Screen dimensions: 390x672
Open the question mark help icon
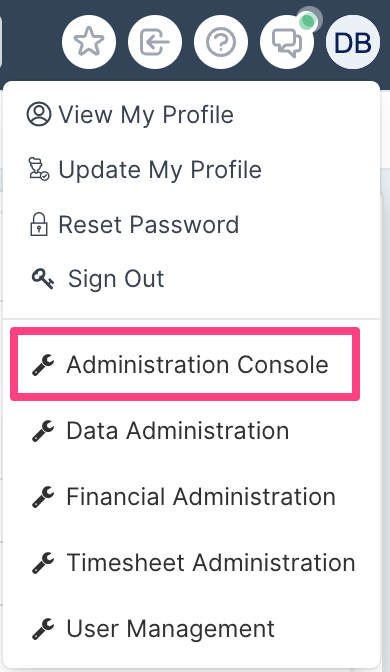(221, 42)
